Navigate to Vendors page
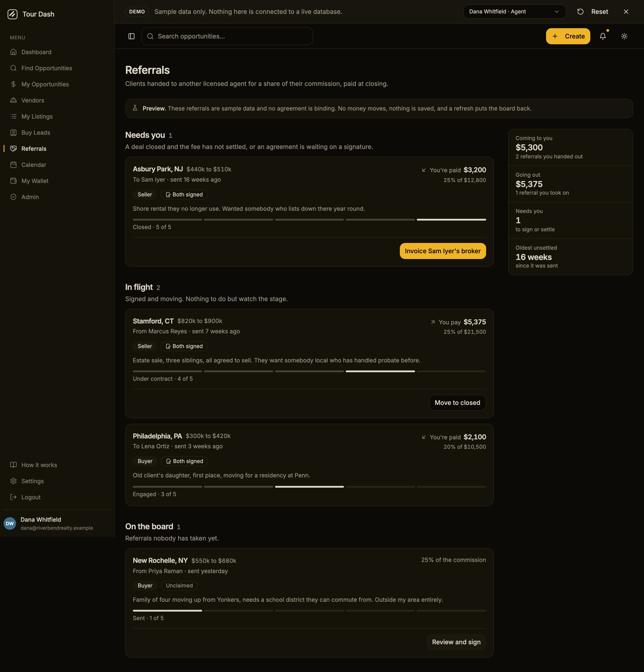644x672 pixels. (57, 100)
